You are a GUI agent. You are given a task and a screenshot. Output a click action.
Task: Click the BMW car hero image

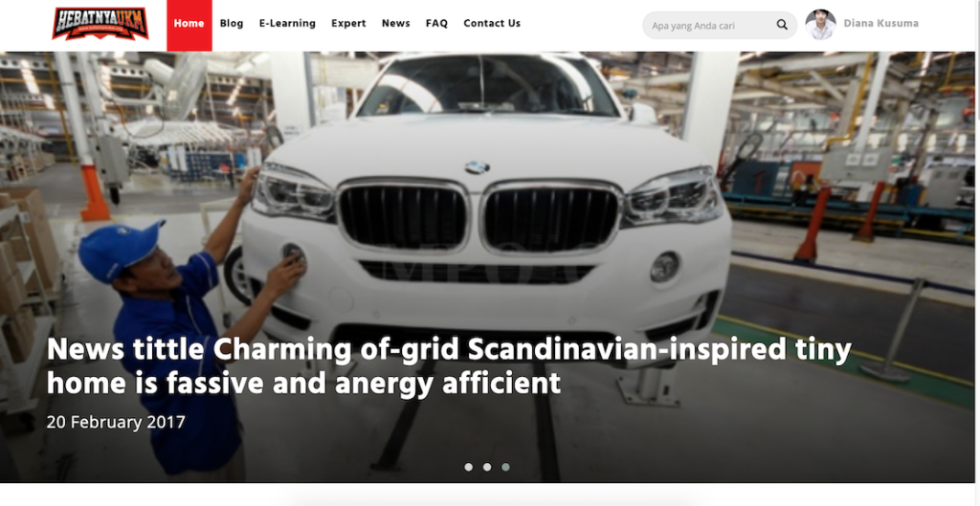click(487, 267)
